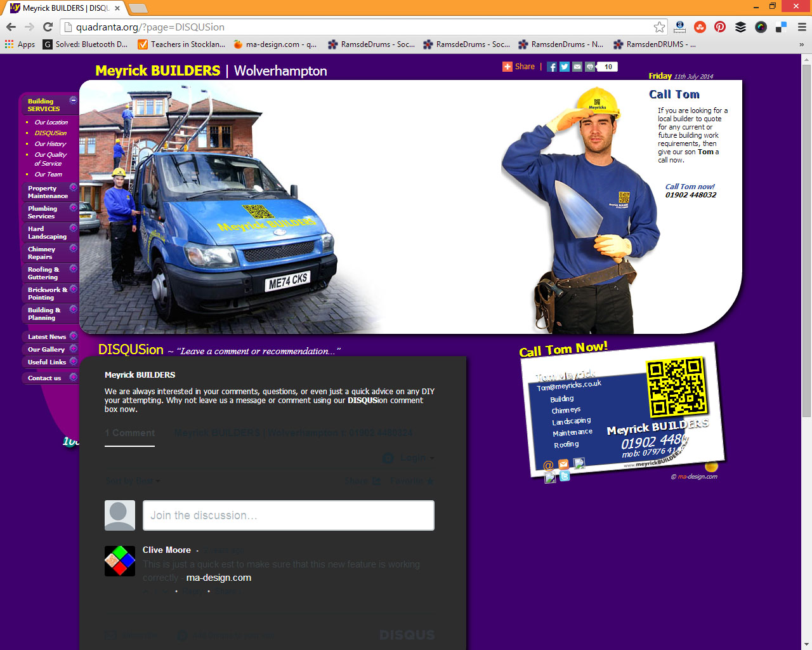Go to Contact us page
This screenshot has width=812, height=650.
coord(44,378)
